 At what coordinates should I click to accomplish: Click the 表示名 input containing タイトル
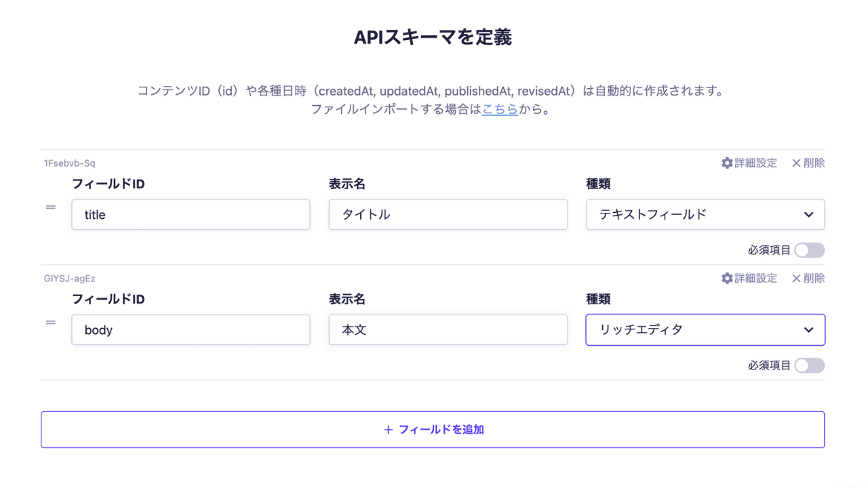[448, 215]
